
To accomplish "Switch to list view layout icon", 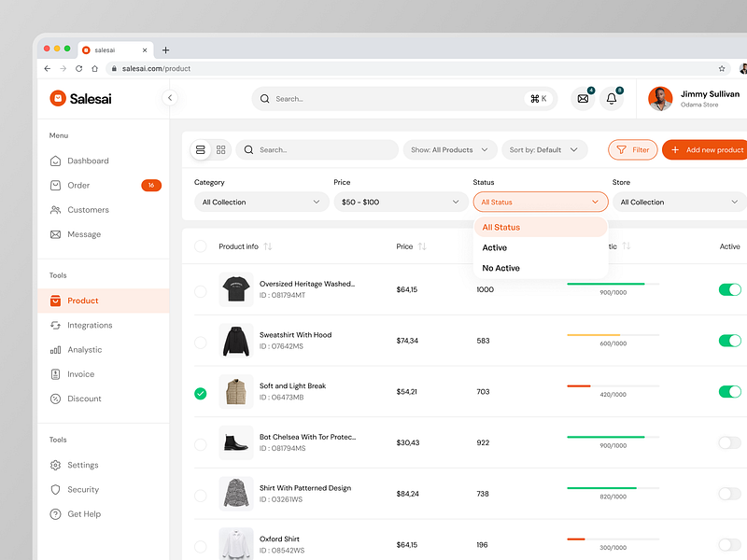I will (x=201, y=150).
